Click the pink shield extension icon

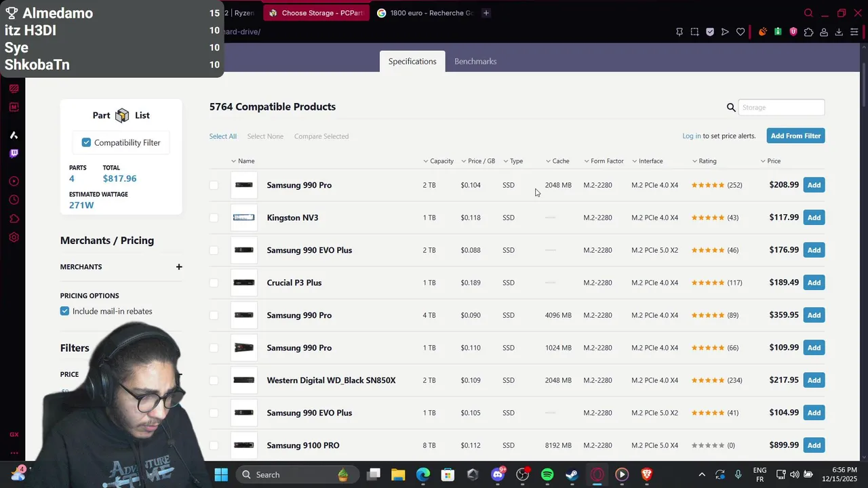click(x=793, y=32)
